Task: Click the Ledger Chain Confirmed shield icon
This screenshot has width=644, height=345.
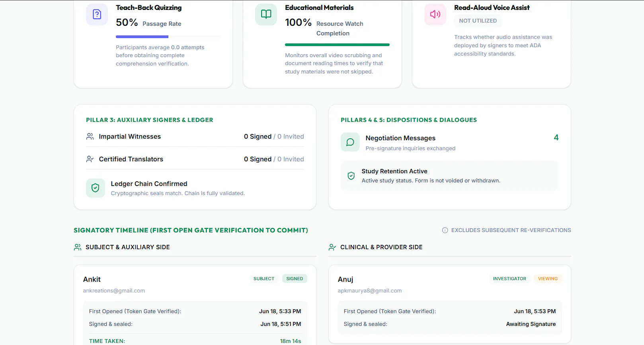Action: 96,188
